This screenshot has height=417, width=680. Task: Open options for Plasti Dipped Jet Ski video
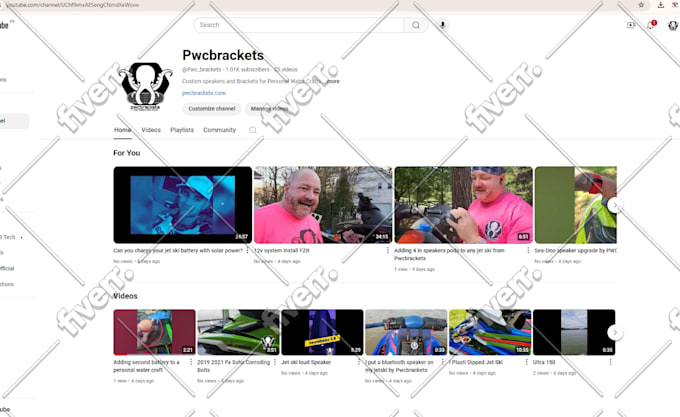(526, 362)
